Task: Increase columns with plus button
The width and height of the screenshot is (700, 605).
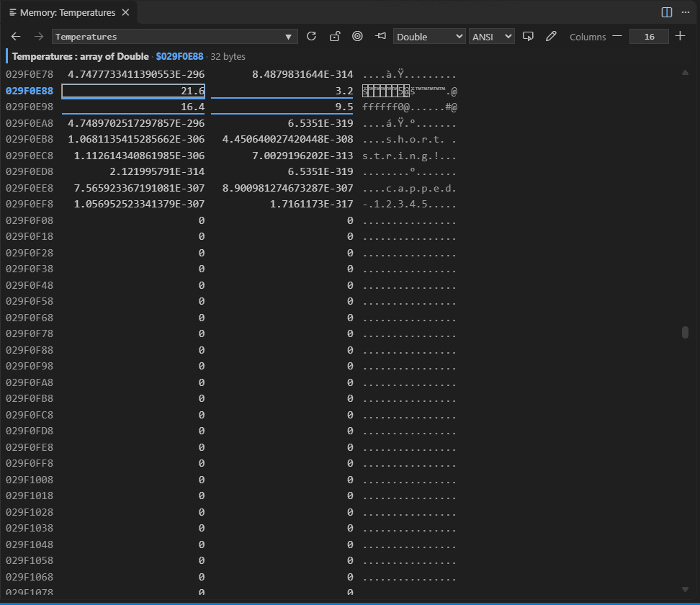Action: pos(681,36)
